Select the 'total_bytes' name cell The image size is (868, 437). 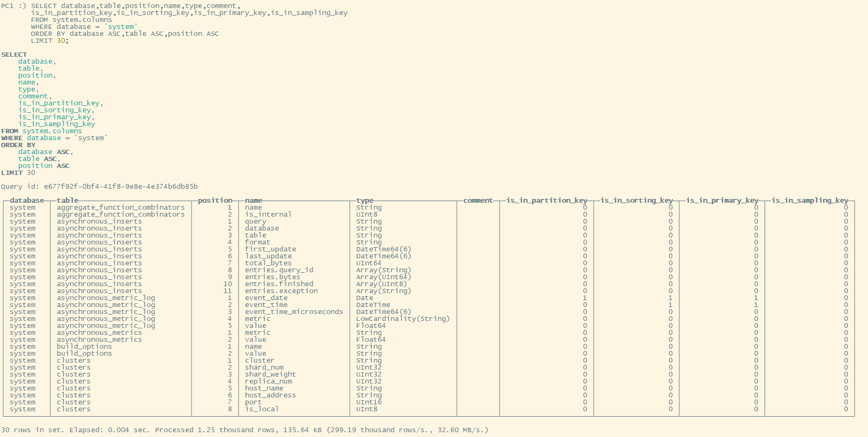268,263
